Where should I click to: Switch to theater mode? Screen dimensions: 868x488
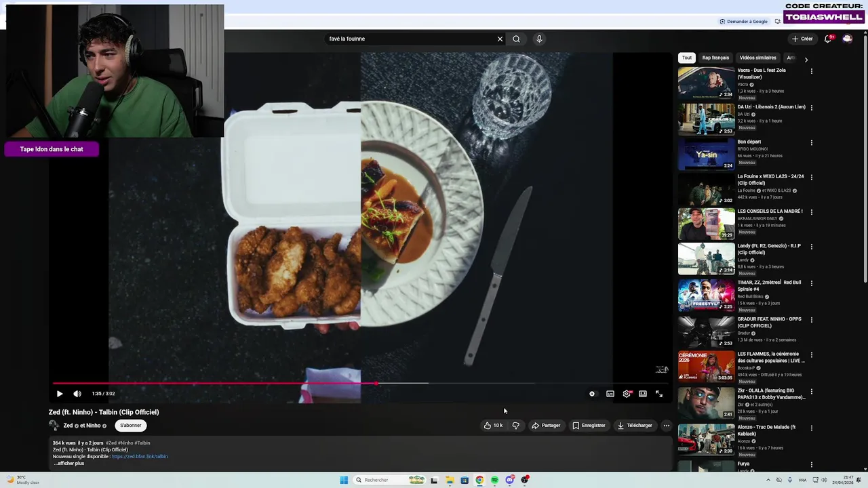(x=643, y=394)
